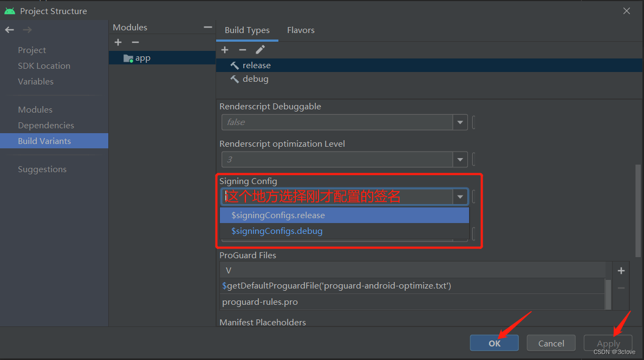Navigate back with the left arrow icon
644x360 pixels.
9,30
